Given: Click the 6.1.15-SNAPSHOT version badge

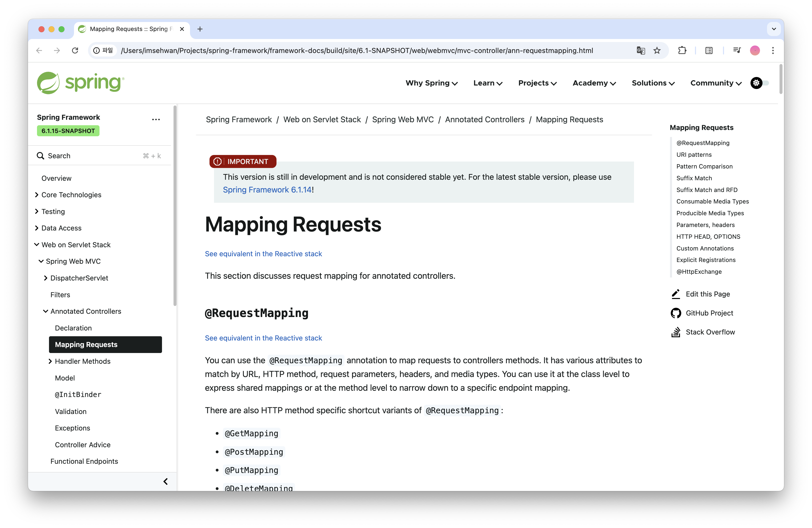Looking at the screenshot, I should click(x=68, y=131).
